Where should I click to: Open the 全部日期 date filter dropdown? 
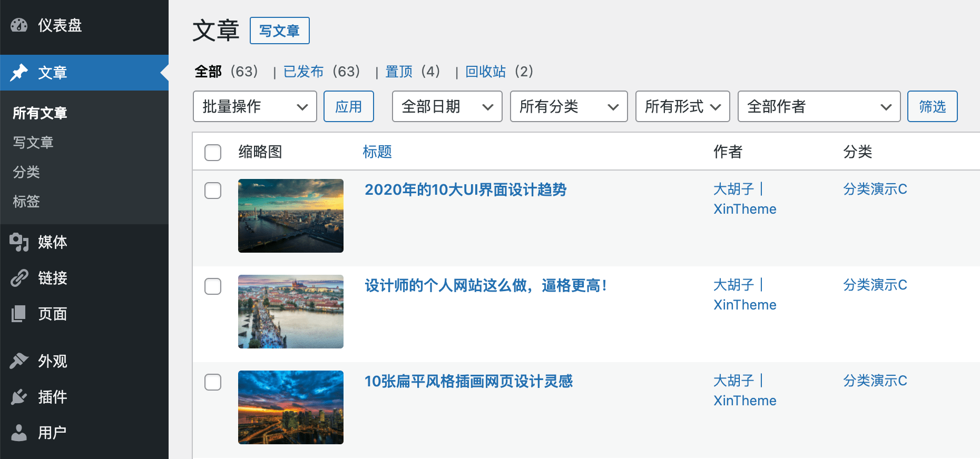447,106
